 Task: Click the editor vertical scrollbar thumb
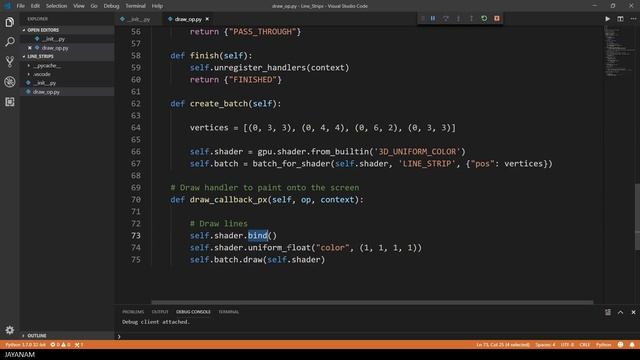[x=637, y=217]
